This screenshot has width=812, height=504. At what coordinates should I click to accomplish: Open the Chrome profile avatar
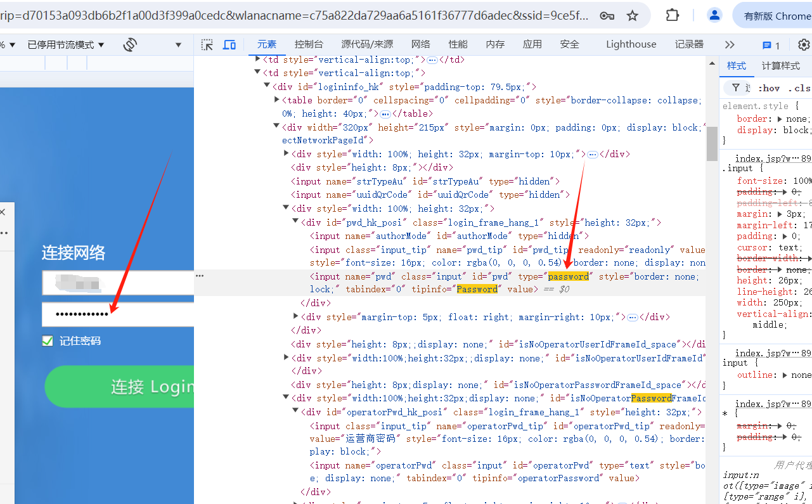[715, 16]
